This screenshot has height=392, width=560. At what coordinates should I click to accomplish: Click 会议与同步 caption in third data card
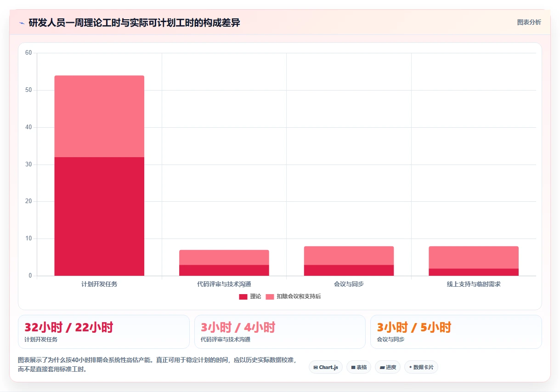(390, 340)
